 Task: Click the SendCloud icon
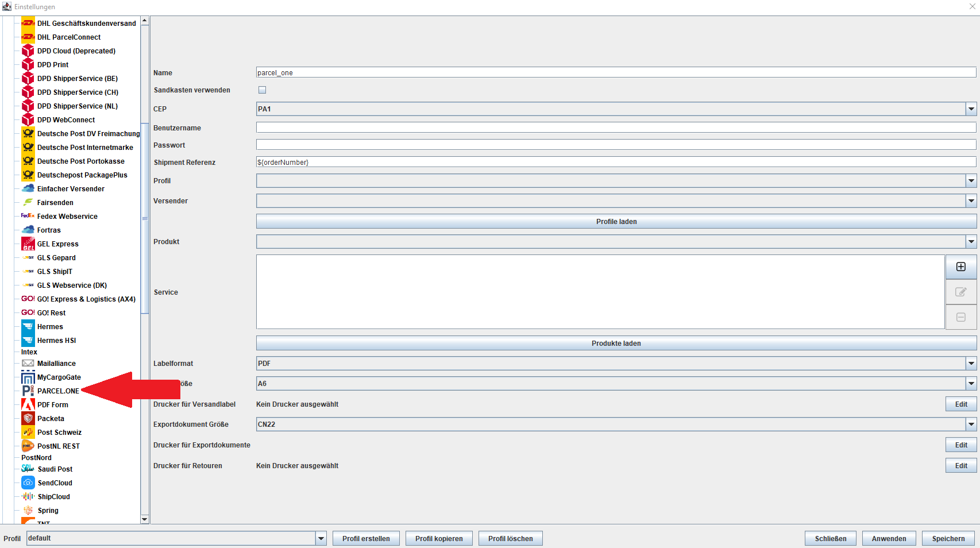point(28,483)
